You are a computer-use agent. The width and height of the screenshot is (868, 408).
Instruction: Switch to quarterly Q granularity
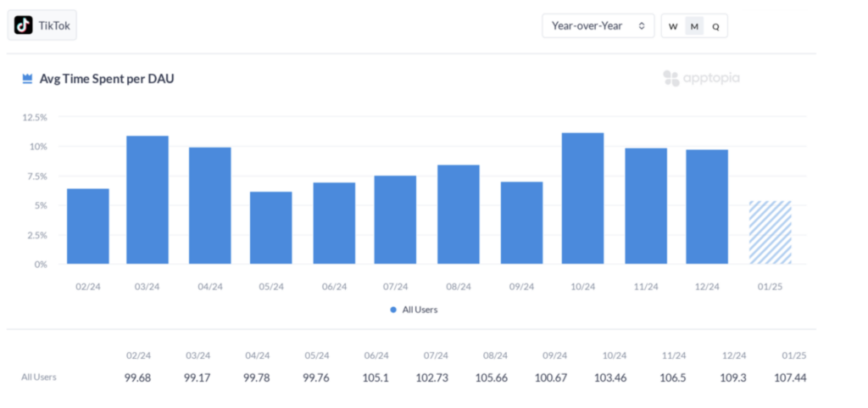(715, 26)
